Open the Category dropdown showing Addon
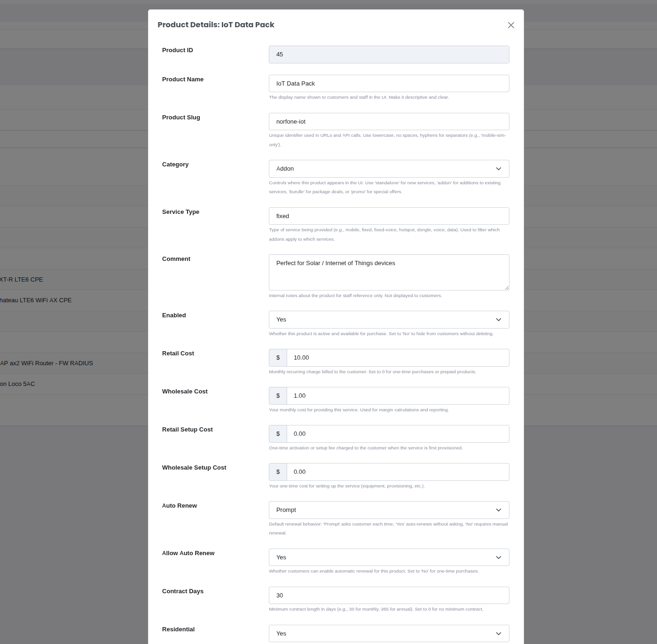The height and width of the screenshot is (644, 657). (389, 168)
